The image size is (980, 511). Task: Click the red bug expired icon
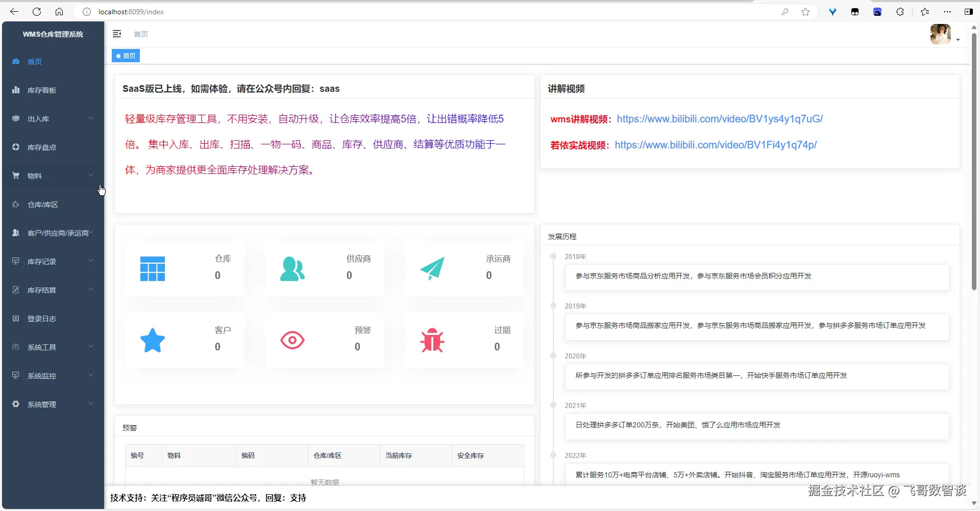tap(432, 340)
